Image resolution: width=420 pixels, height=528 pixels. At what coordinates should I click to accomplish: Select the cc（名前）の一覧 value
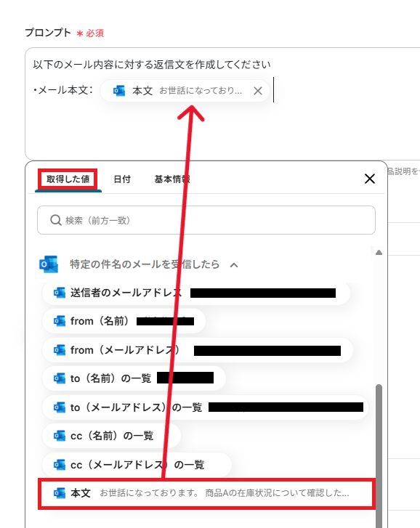[x=111, y=436]
